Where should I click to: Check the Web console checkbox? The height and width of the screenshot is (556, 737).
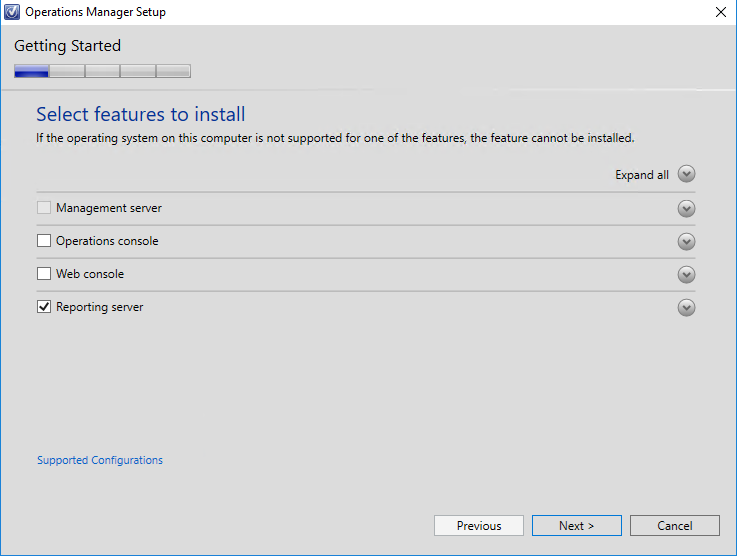44,274
